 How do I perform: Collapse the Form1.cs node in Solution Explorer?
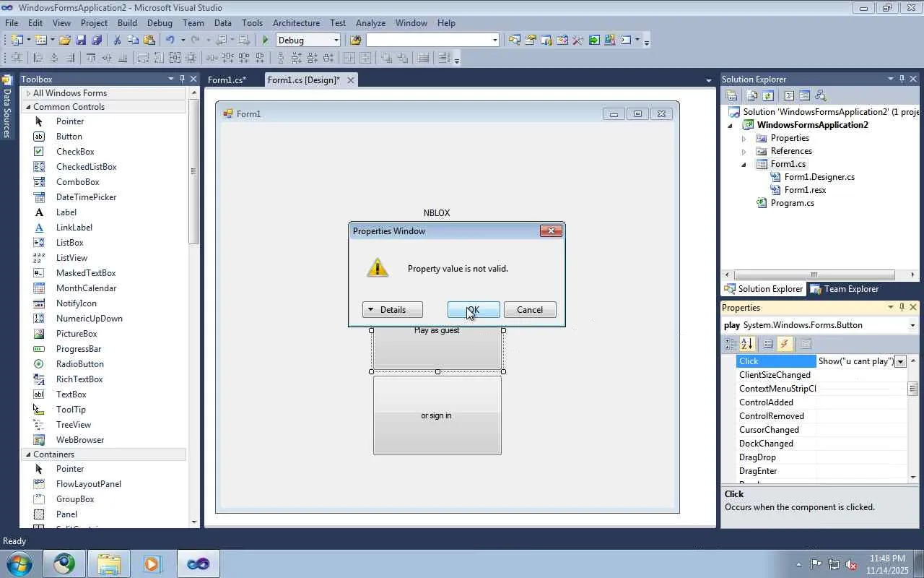click(x=744, y=164)
